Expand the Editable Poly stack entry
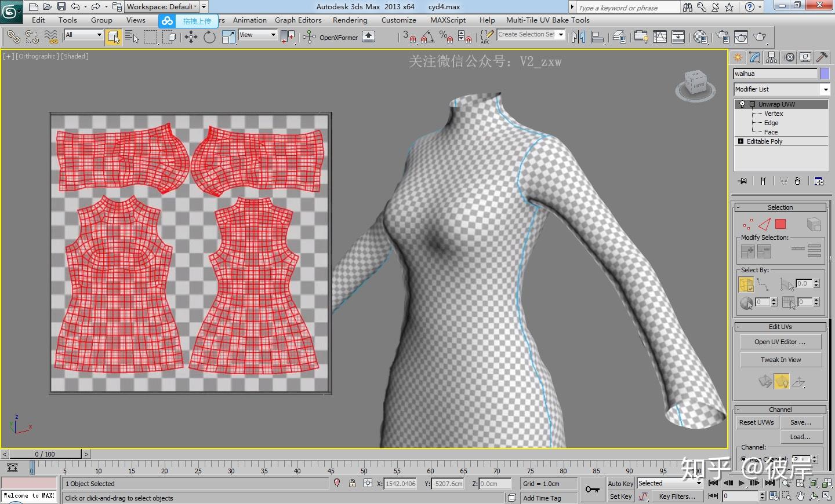The height and width of the screenshot is (504, 835). tap(740, 141)
